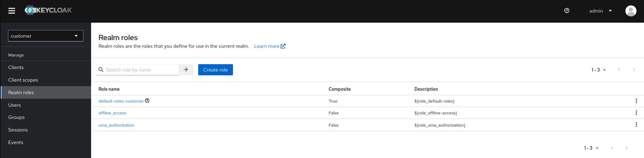
Task: Open kebab menu for offline_access row
Action: tap(636, 113)
